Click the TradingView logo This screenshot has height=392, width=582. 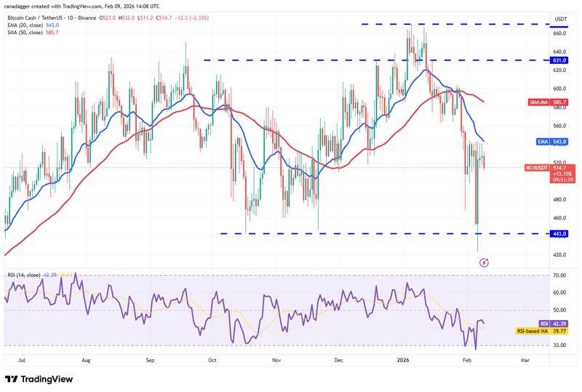pyautogui.click(x=43, y=379)
